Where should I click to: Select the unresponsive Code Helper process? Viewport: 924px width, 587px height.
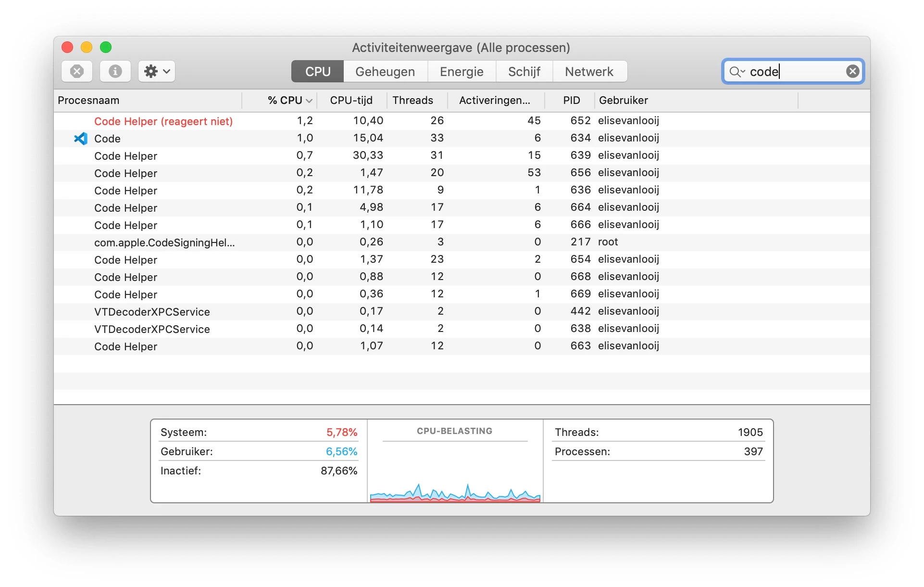tap(163, 121)
